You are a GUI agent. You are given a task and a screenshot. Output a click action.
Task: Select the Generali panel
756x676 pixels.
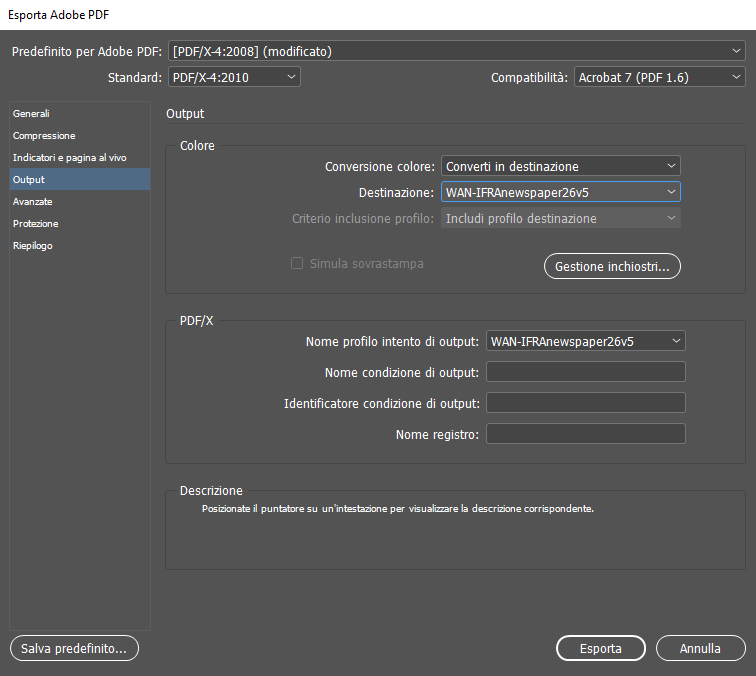click(80, 114)
